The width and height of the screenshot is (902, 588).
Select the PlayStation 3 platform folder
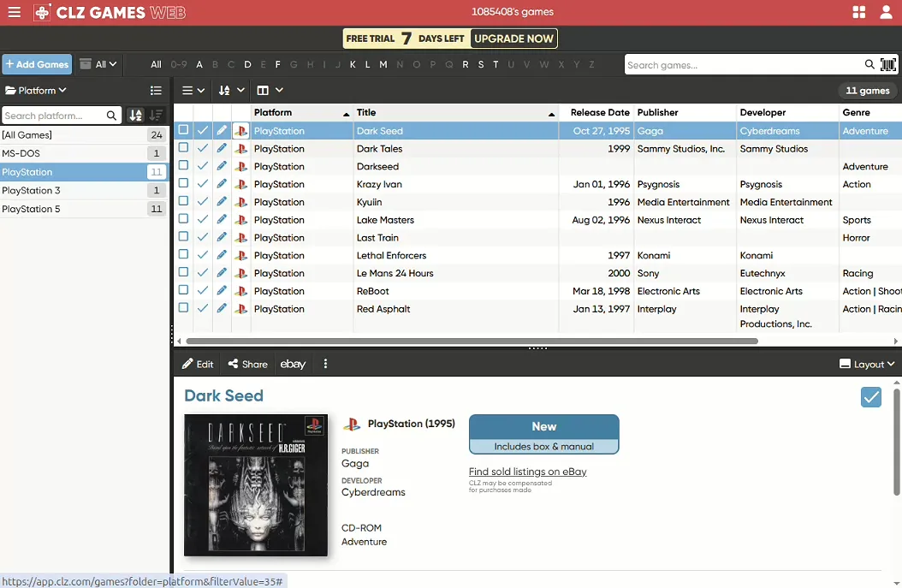click(84, 191)
